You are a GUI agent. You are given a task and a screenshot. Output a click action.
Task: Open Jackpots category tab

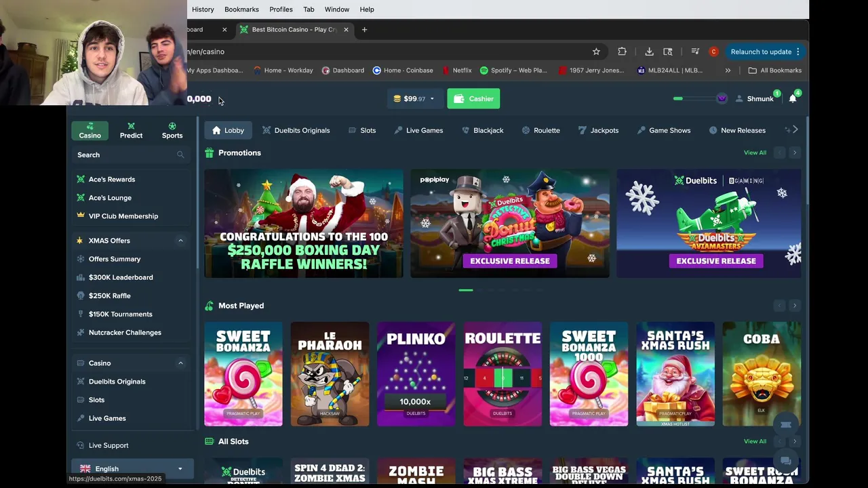(598, 130)
